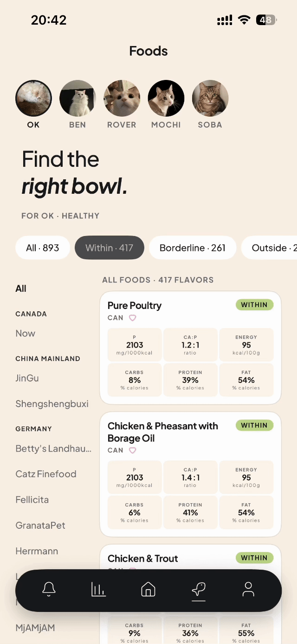This screenshot has width=297, height=644.
Task: Favorite Pure Poultry with the heart icon
Action: 132,318
